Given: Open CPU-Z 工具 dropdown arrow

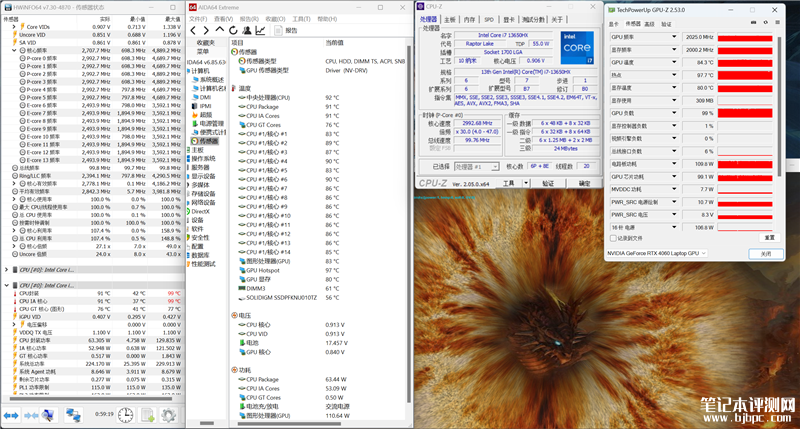Looking at the screenshot, I should pyautogui.click(x=526, y=183).
